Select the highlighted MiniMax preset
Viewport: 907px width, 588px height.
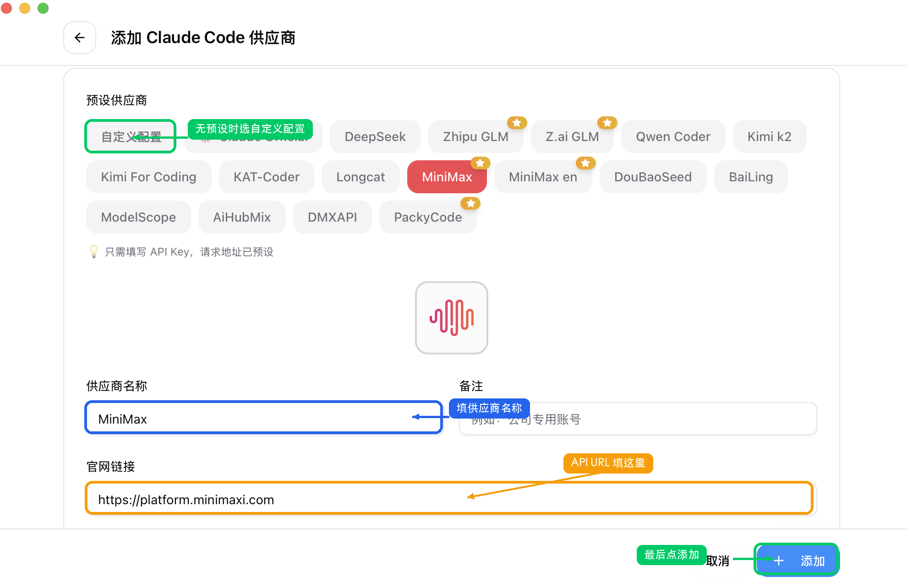pos(447,177)
